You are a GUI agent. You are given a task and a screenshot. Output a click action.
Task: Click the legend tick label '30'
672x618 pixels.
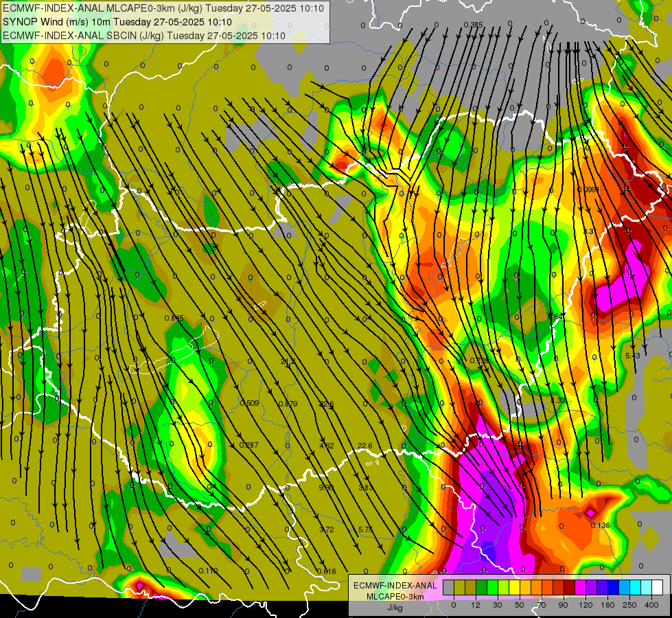tap(498, 605)
